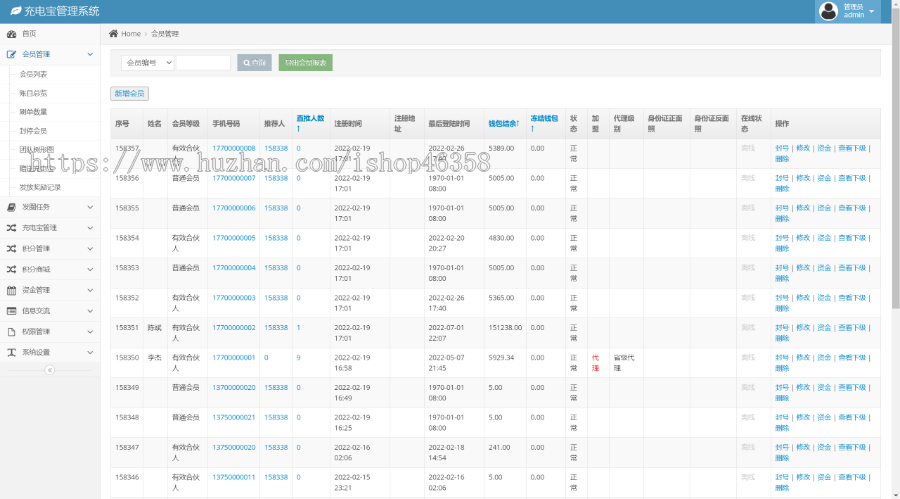Open phone number 17700000008 link

234,148
